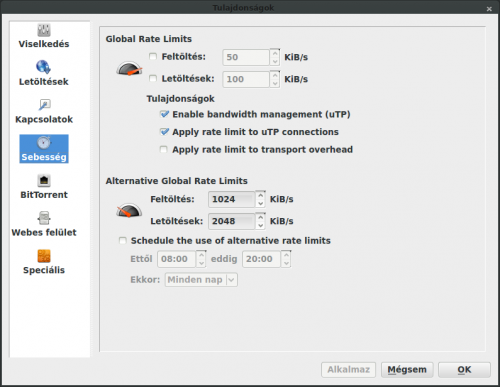Click the alternative Feltöltés field showing 1024
The image size is (500, 387).
[232, 199]
